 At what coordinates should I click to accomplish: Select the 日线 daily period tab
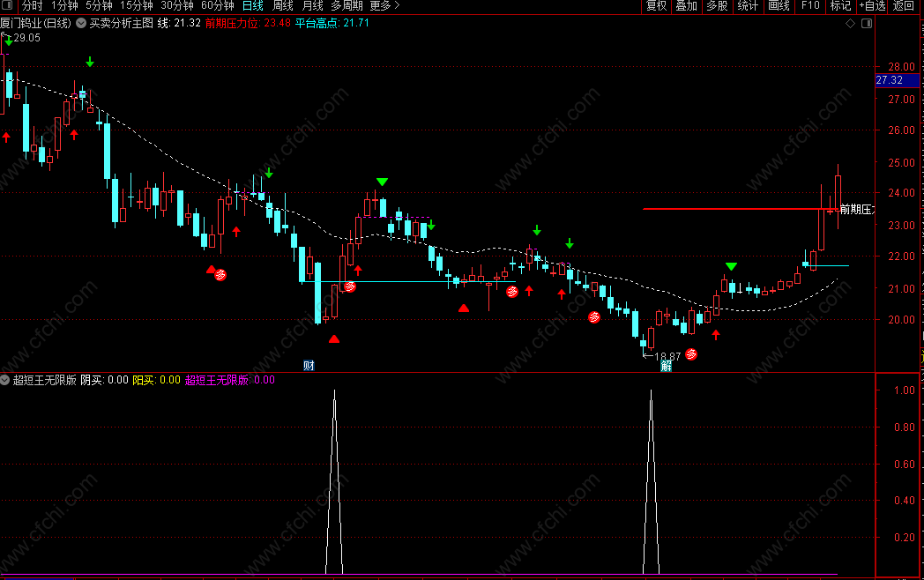tap(253, 6)
